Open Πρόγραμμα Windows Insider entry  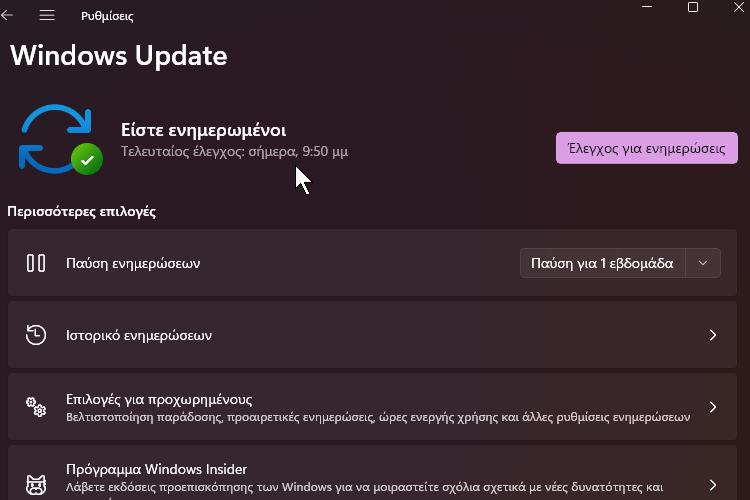(x=372, y=473)
